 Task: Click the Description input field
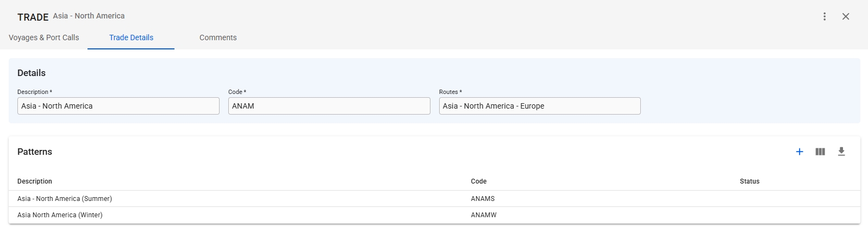[118, 106]
